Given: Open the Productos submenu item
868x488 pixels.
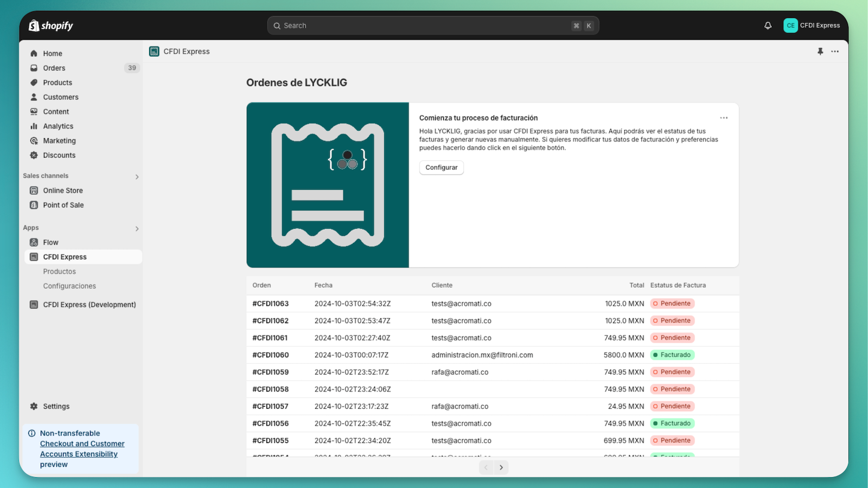Looking at the screenshot, I should [60, 272].
